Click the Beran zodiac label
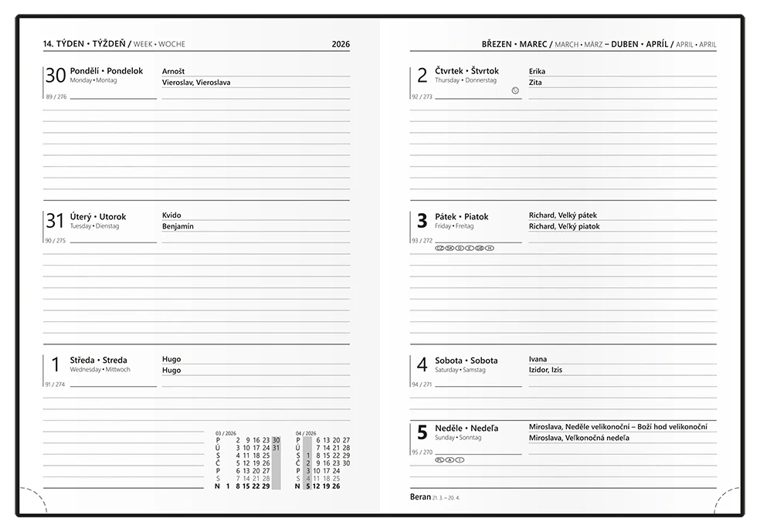Viewport: 760px width, 532px height. 420,496
